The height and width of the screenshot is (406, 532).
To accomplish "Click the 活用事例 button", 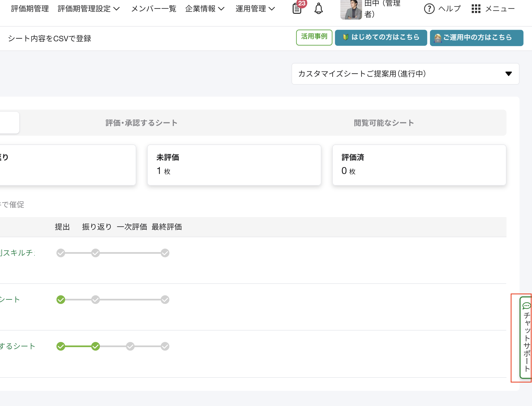I will tap(314, 37).
